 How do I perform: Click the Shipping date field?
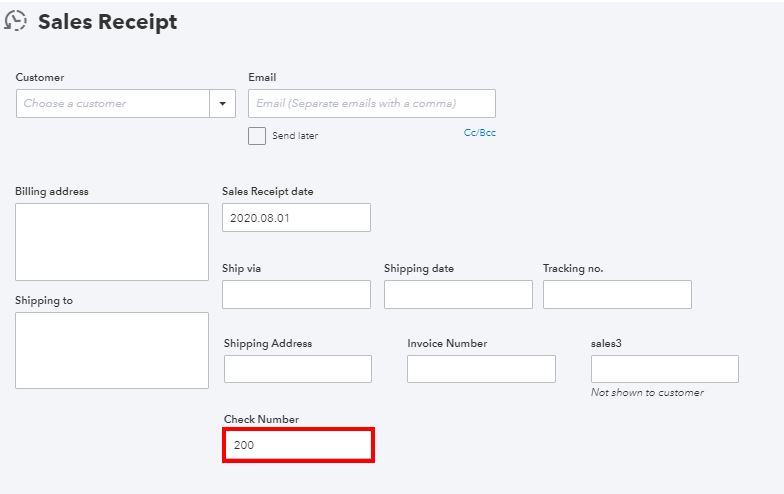click(x=458, y=294)
